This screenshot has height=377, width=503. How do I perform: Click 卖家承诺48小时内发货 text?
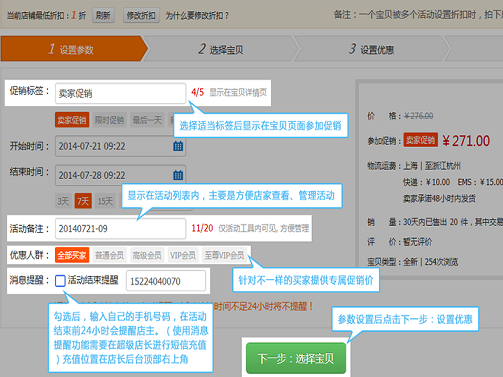[439, 199]
